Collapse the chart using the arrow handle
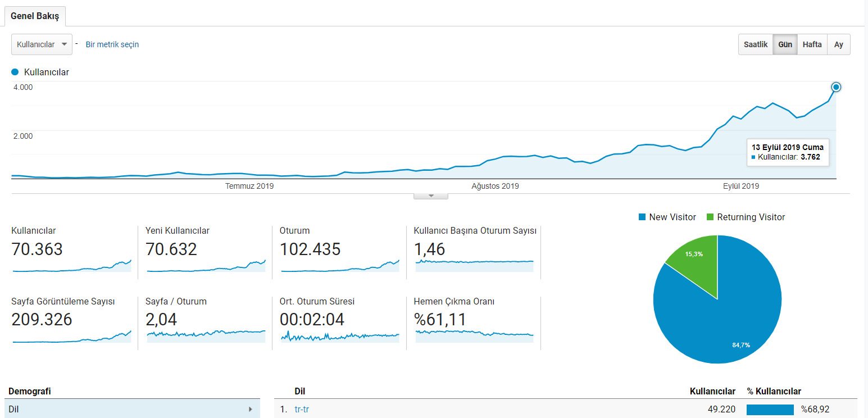The width and height of the screenshot is (868, 418). (431, 196)
